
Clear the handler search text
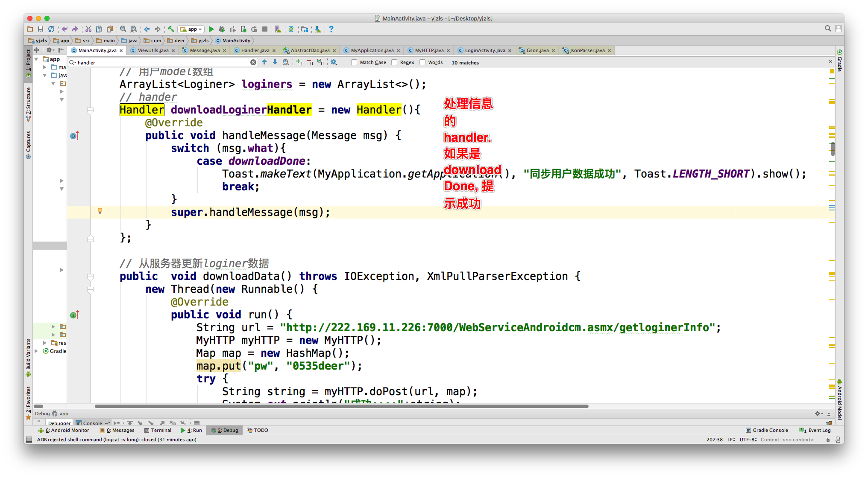point(253,62)
